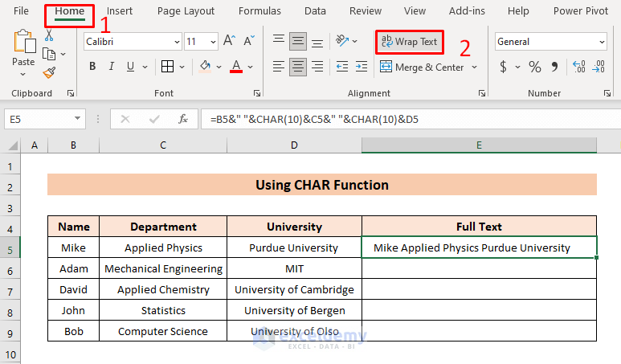Click the Cut scissors icon
The width and height of the screenshot is (621, 364).
point(49,35)
